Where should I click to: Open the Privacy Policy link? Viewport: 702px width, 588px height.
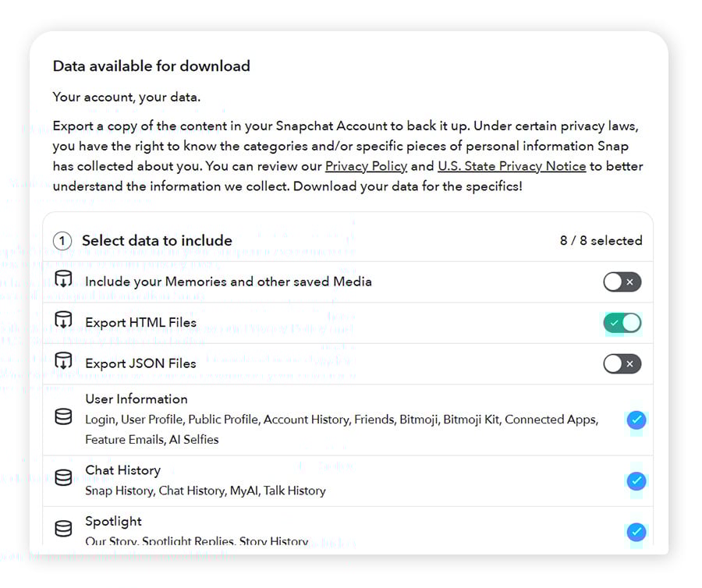366,166
